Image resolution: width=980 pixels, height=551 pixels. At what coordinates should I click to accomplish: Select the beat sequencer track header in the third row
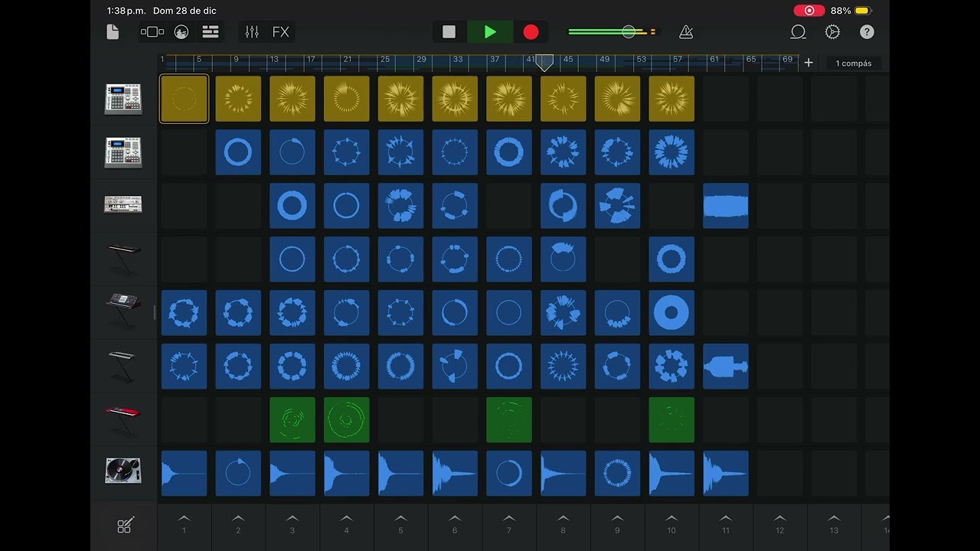click(x=123, y=205)
